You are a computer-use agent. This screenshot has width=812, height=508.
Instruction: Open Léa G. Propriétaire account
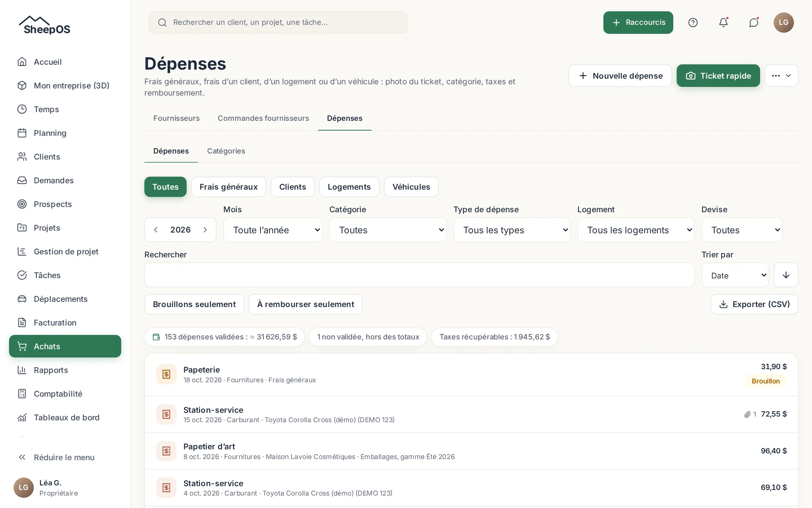[x=65, y=488]
